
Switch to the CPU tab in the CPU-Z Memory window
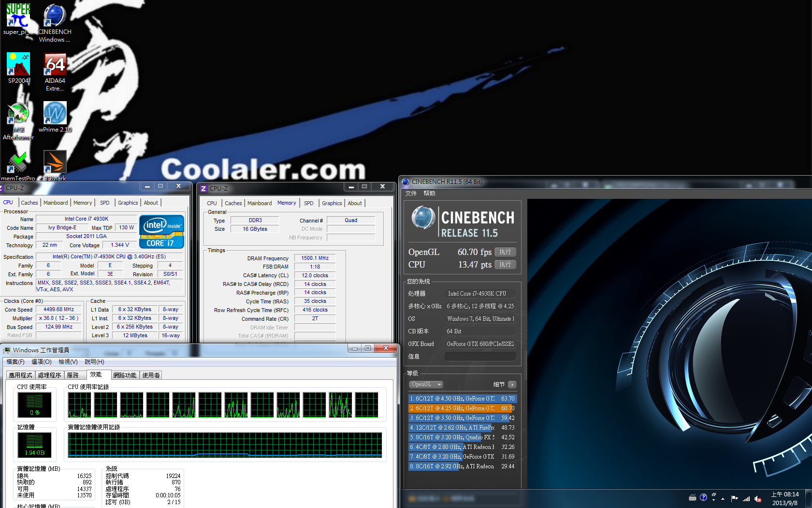pyautogui.click(x=212, y=203)
